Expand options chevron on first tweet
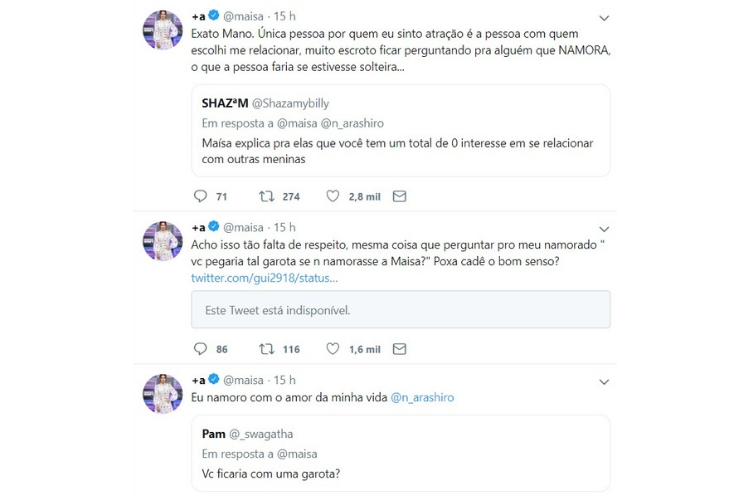 [603, 17]
